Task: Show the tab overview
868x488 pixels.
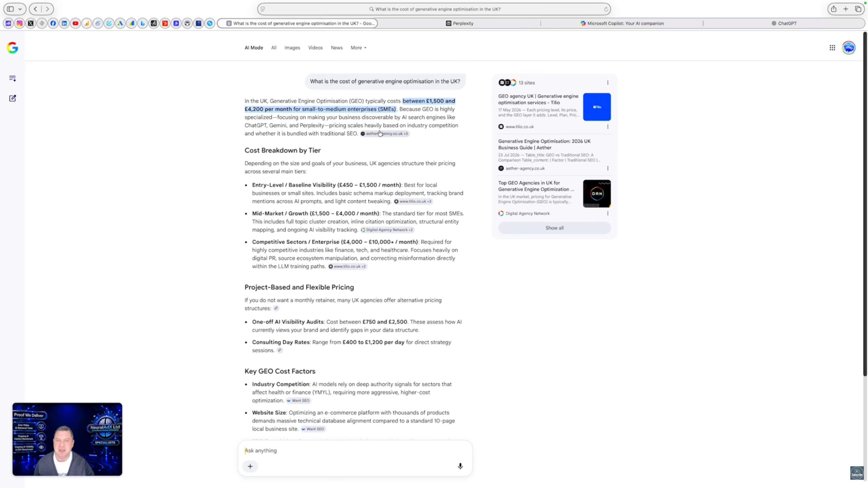Action: [858, 9]
